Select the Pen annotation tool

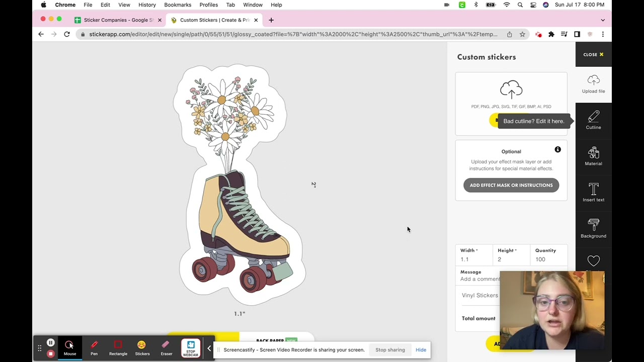click(x=94, y=347)
